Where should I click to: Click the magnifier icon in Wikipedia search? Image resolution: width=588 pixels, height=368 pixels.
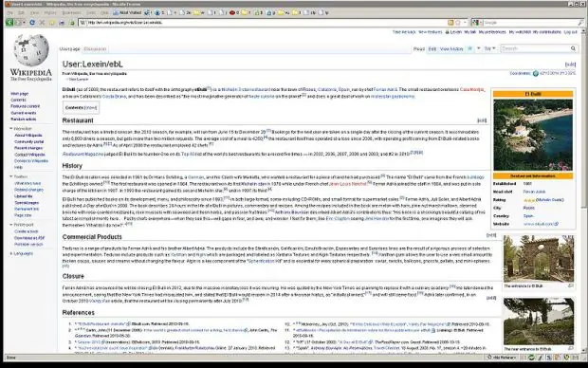coord(573,48)
